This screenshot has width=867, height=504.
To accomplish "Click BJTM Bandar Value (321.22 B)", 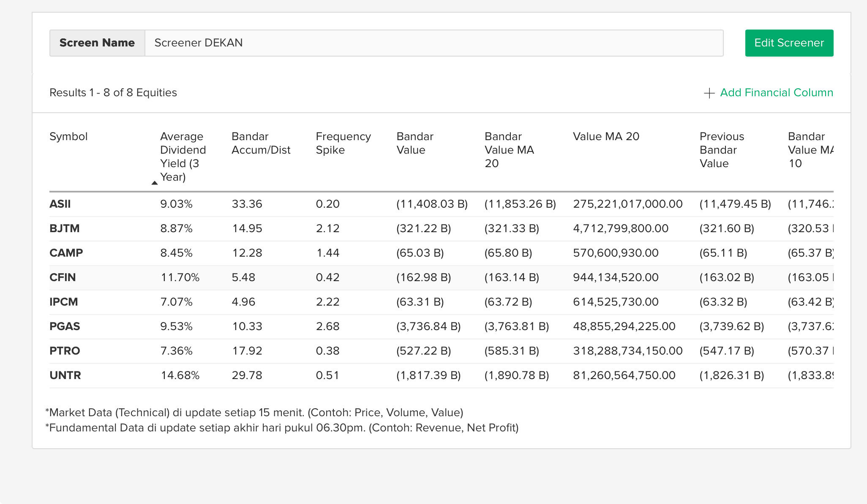I will coord(423,228).
